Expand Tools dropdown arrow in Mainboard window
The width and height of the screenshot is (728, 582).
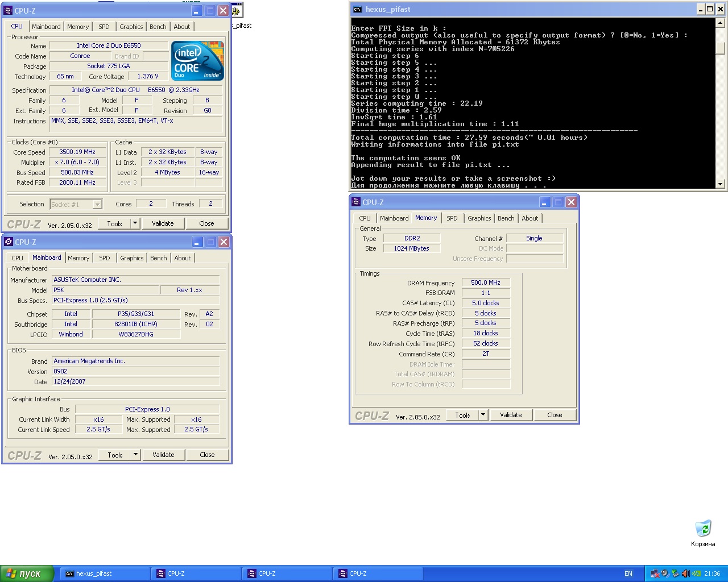(x=136, y=455)
